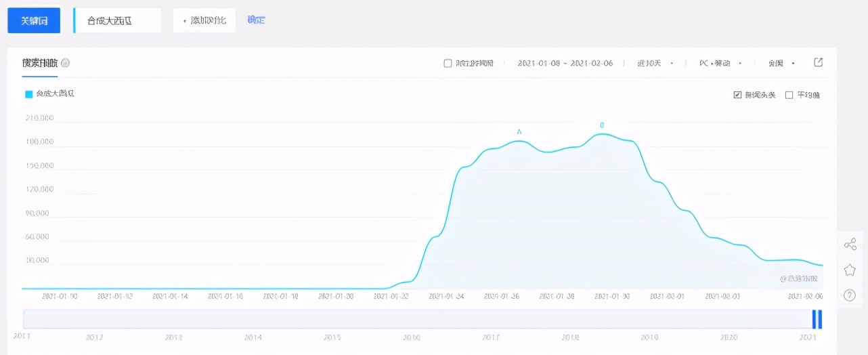
Task: Click the 确定 confirm link
Action: coord(256,20)
